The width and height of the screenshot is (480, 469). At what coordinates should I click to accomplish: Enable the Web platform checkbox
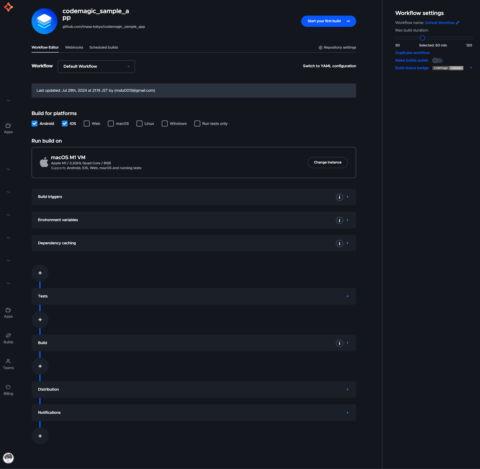coord(87,124)
